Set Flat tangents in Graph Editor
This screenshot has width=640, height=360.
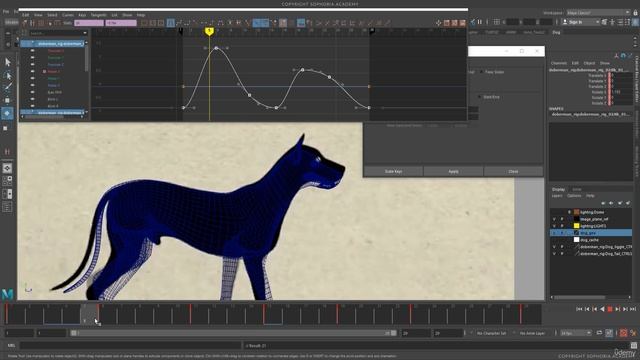click(204, 23)
